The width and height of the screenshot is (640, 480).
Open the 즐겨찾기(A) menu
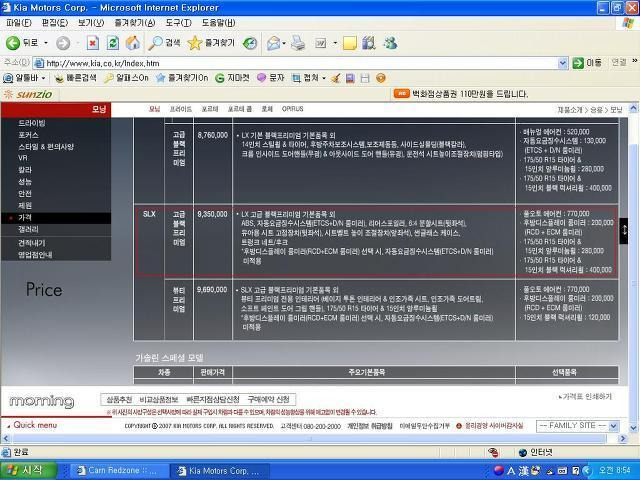(135, 23)
